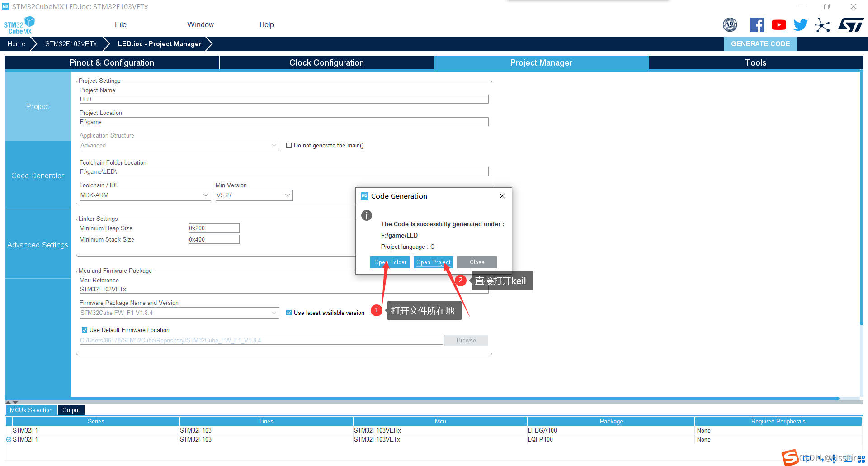This screenshot has height=466, width=868.
Task: Open the Help menu
Action: (x=267, y=25)
